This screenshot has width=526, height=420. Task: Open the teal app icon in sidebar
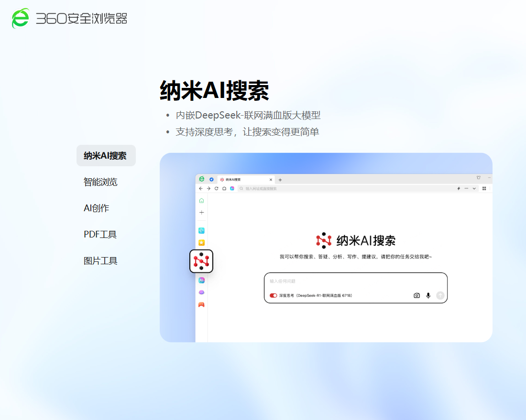(x=202, y=230)
